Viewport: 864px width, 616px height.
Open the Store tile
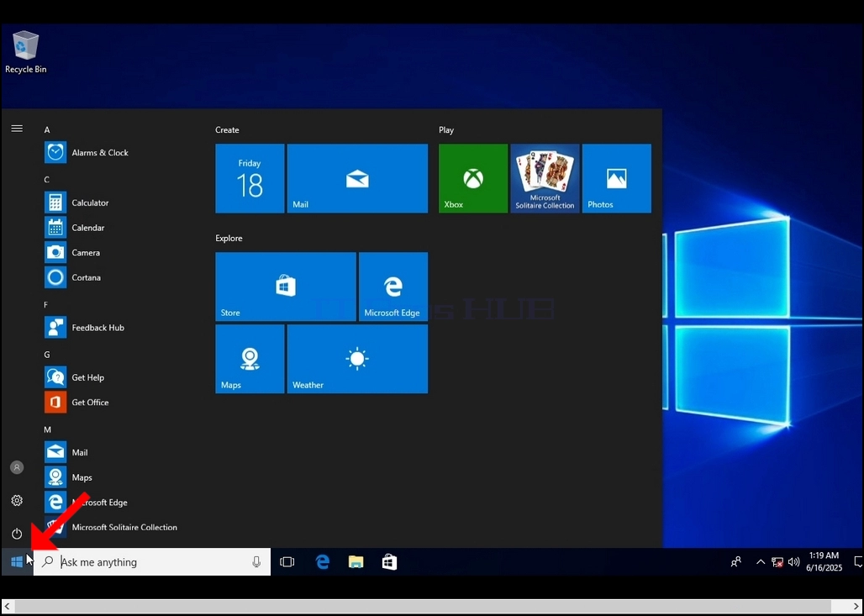coord(286,287)
